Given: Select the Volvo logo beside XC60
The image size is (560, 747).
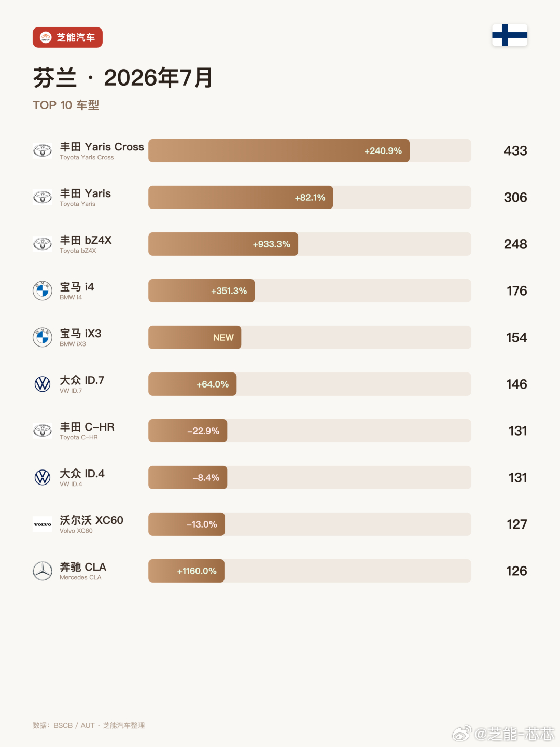Looking at the screenshot, I should coord(43,524).
